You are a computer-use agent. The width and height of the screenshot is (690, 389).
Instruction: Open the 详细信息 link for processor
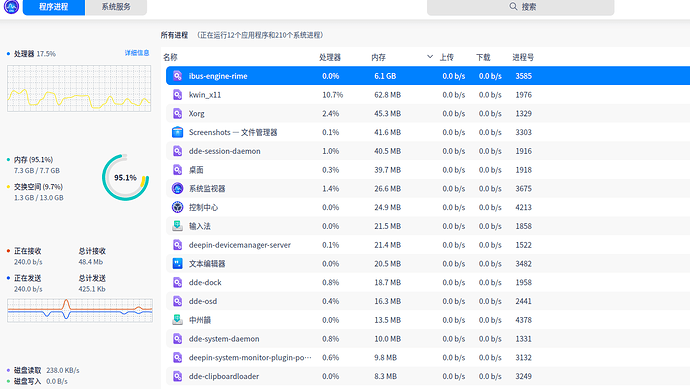(137, 53)
